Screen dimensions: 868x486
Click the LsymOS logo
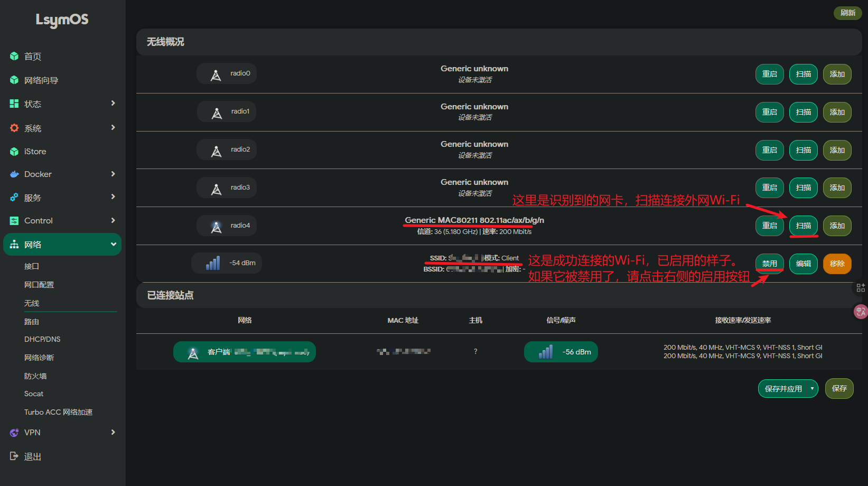click(x=62, y=20)
